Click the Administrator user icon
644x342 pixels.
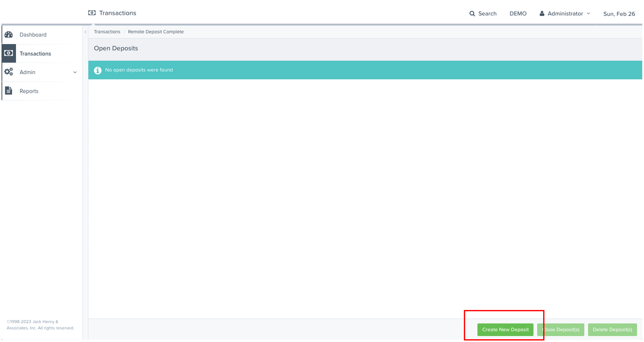(541, 13)
